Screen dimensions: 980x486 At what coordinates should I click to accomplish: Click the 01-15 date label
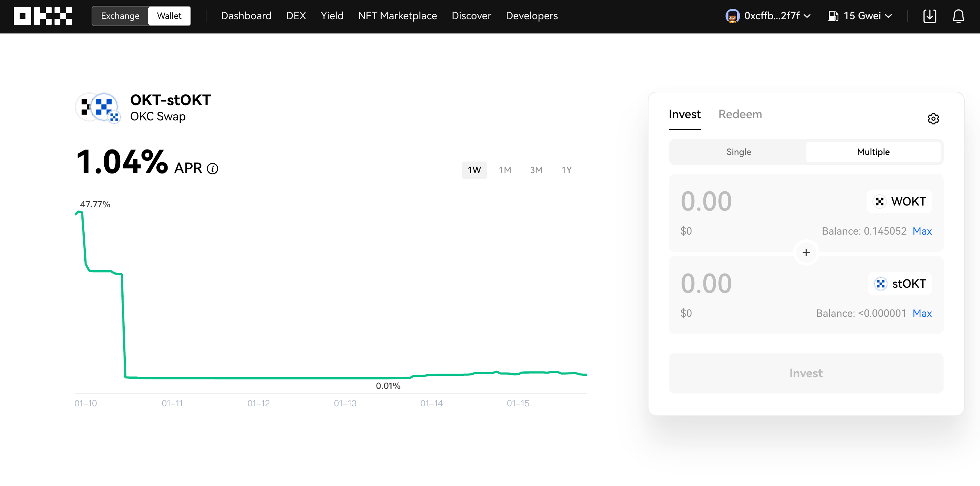(518, 403)
